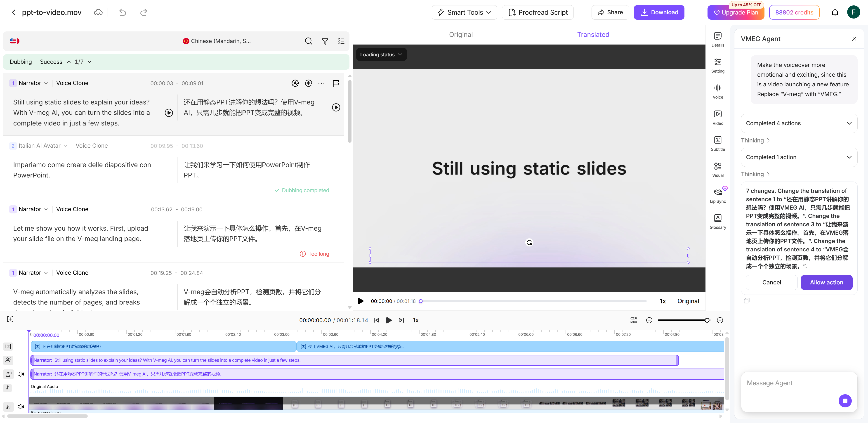Image resolution: width=868 pixels, height=423 pixels.
Task: Open the segment list checklist options
Action: 341,41
